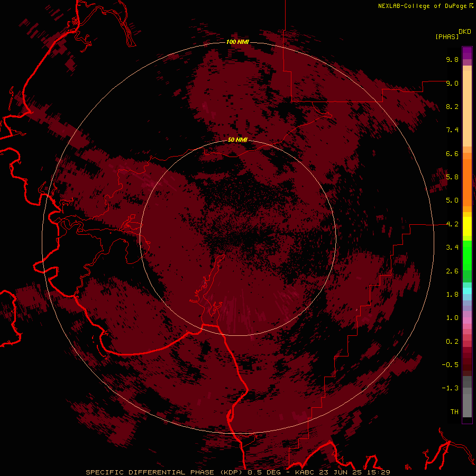Click the 50 NMI range ring label
Image resolution: width=476 pixels, height=476 pixels.
pos(237,140)
